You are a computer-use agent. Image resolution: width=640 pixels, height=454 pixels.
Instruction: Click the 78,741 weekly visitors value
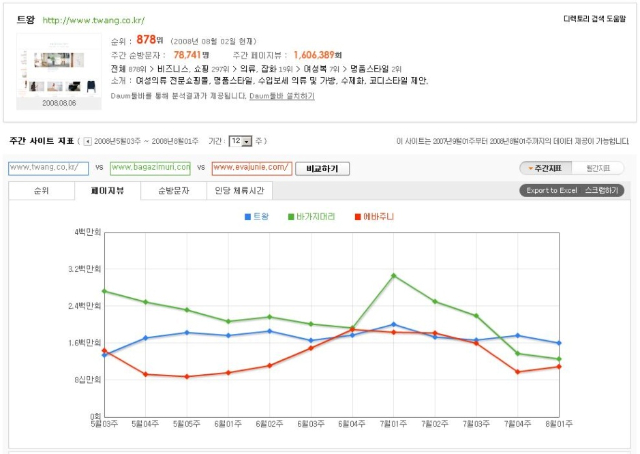pos(188,55)
